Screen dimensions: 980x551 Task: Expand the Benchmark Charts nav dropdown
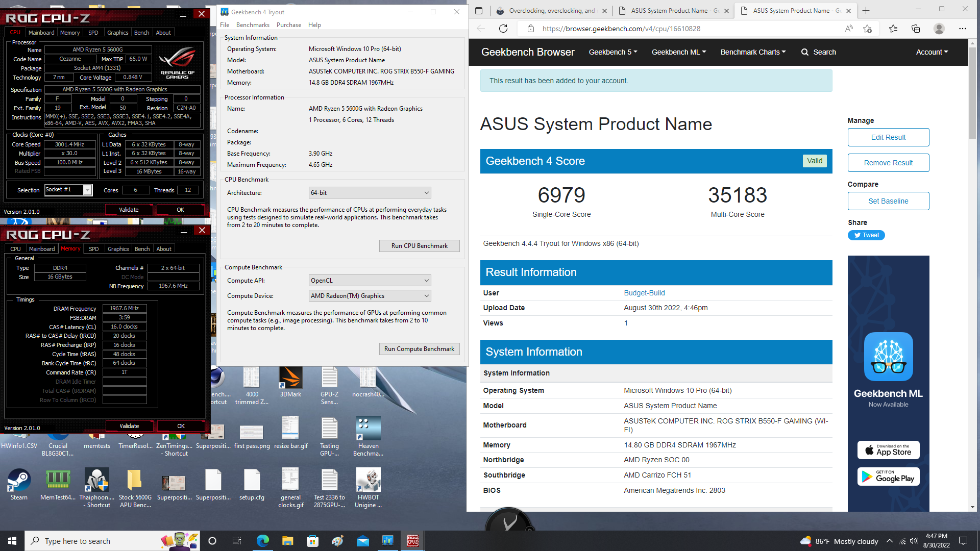[753, 52]
